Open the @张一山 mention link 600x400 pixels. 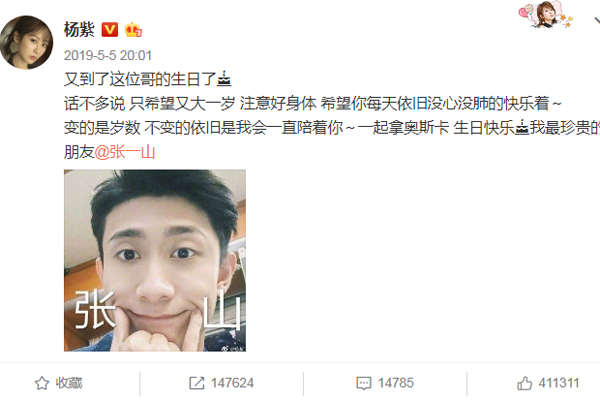point(125,152)
